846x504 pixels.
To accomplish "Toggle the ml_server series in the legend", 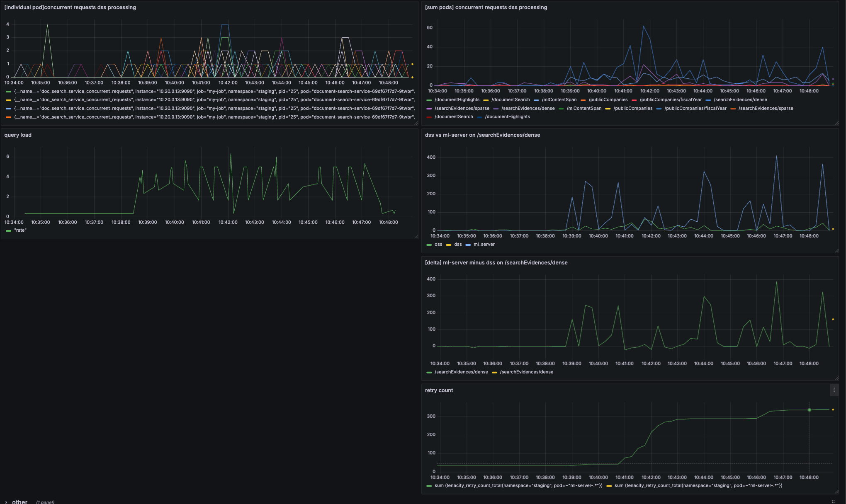I will pyautogui.click(x=484, y=245).
